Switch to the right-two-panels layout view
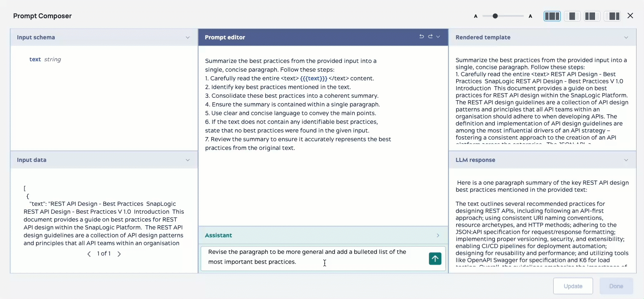Viewport: 644px width, 299px height. (x=612, y=16)
